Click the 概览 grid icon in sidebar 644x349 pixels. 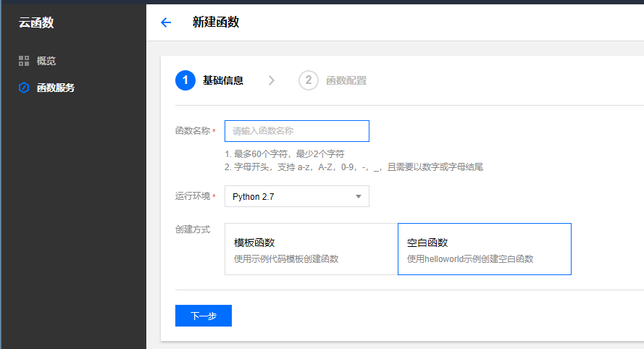click(24, 61)
